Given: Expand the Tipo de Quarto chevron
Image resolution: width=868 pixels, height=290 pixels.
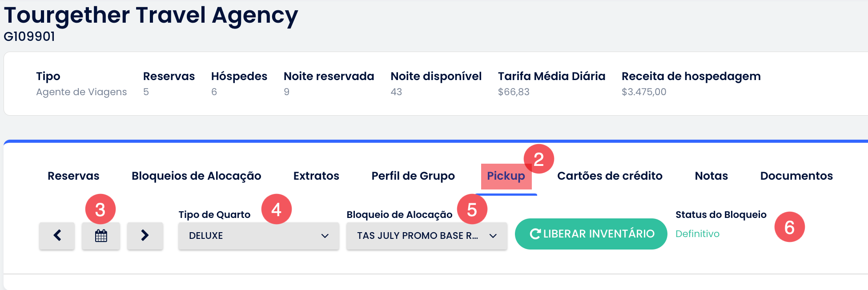Looking at the screenshot, I should [325, 236].
